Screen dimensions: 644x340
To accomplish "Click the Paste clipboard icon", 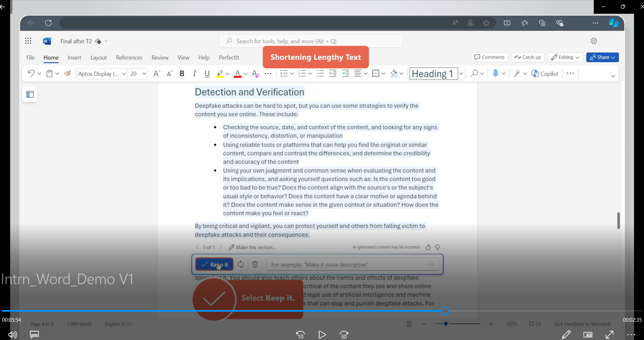I will pyautogui.click(x=50, y=73).
